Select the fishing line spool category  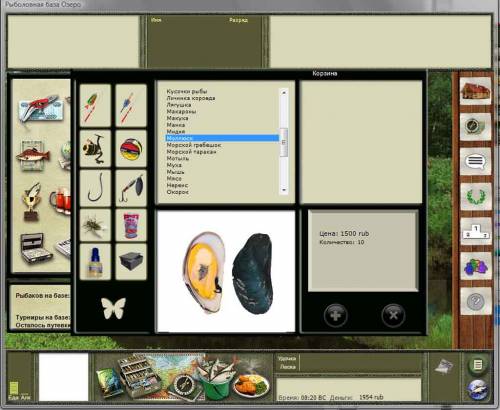(x=131, y=148)
